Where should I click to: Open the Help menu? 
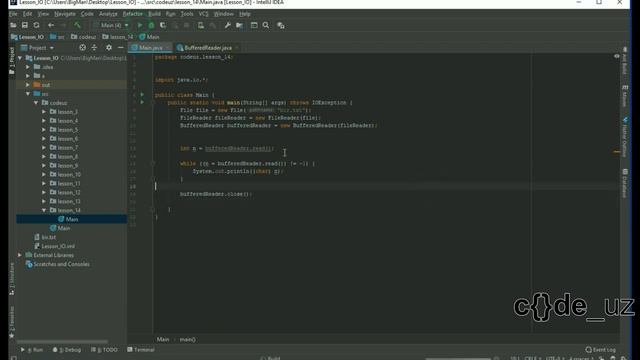coord(245,14)
